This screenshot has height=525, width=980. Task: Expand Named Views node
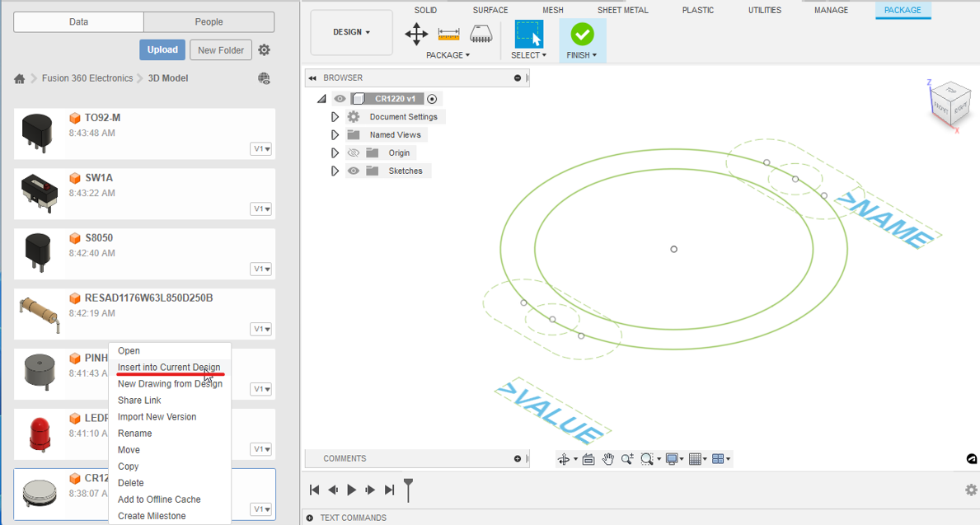point(335,135)
